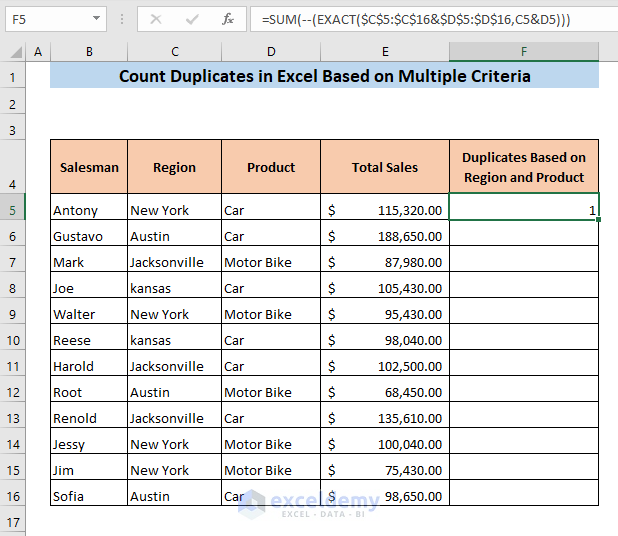The image size is (618, 536).
Task: Click the Enter checkmark formula icon
Action: click(192, 19)
